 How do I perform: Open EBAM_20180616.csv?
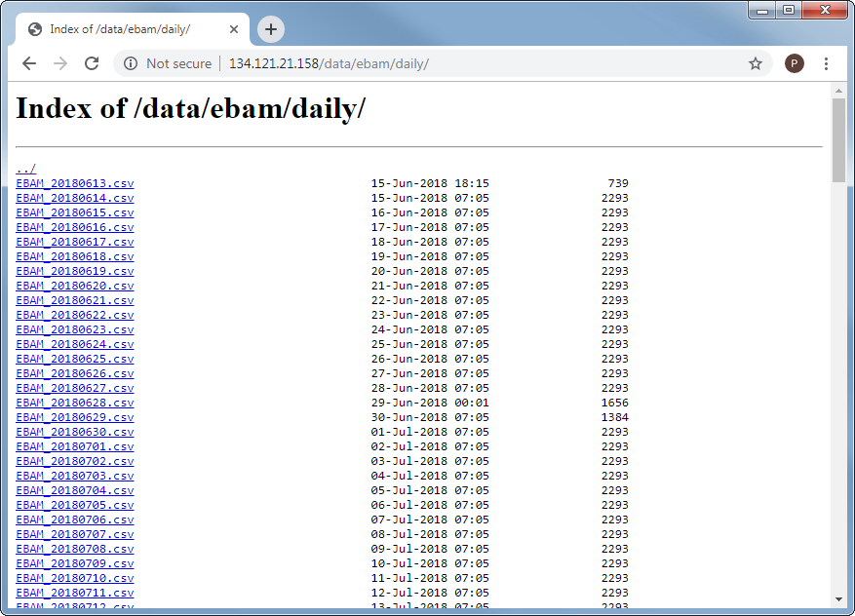[x=75, y=227]
